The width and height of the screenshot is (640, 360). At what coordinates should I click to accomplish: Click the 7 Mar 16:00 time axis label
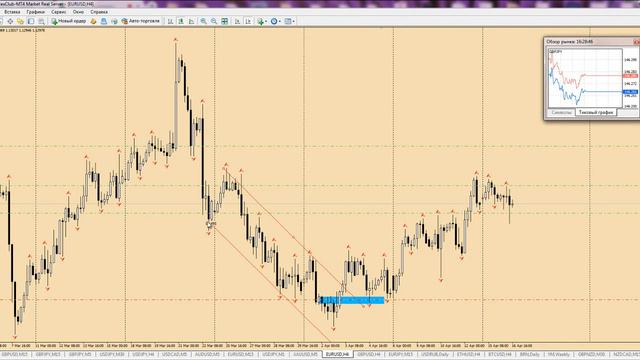click(x=21, y=346)
